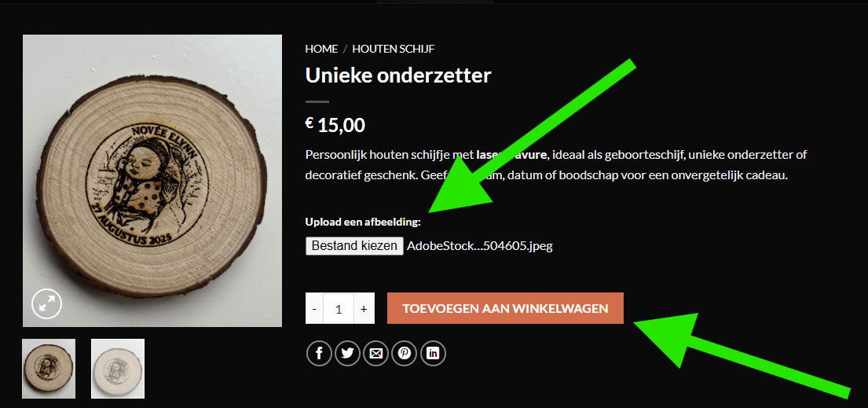The image size is (868, 408).
Task: Click the Upload een afbeelding label
Action: tap(363, 222)
